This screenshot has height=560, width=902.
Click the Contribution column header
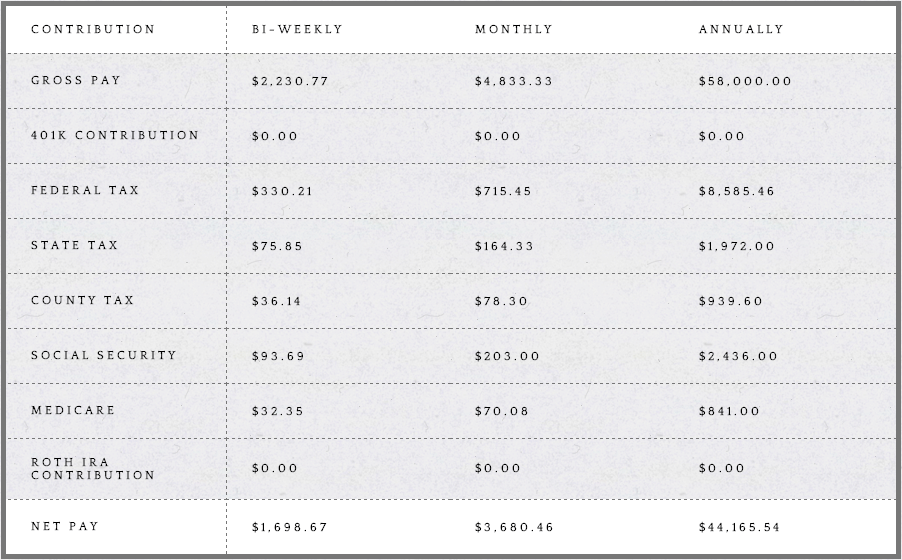(x=93, y=29)
